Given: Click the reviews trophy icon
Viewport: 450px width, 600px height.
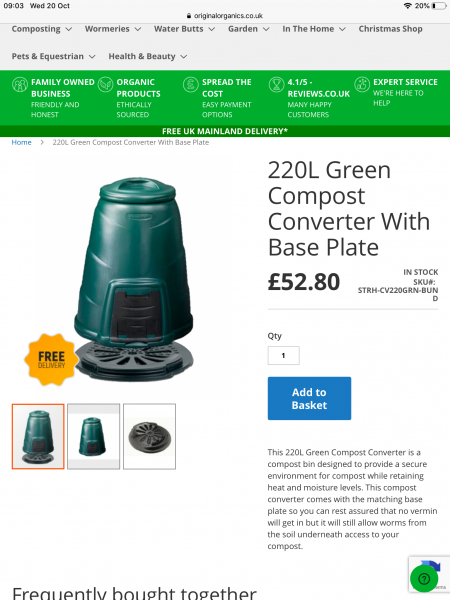Looking at the screenshot, I should coord(276,85).
